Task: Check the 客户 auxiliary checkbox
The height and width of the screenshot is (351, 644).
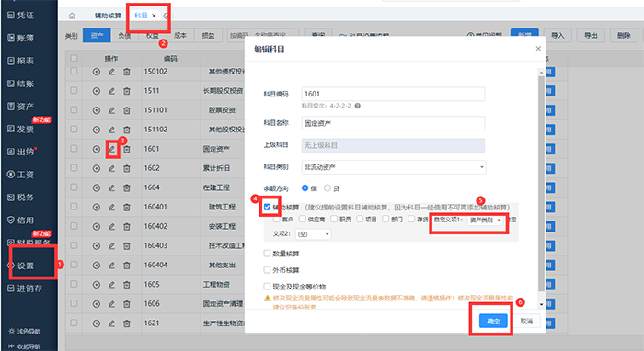Action: pyautogui.click(x=277, y=220)
